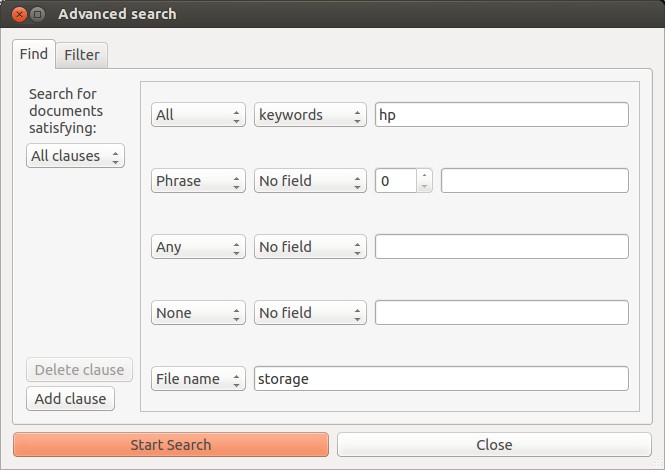665x470 pixels.
Task: Open the keywords field dropdown
Action: pos(310,115)
